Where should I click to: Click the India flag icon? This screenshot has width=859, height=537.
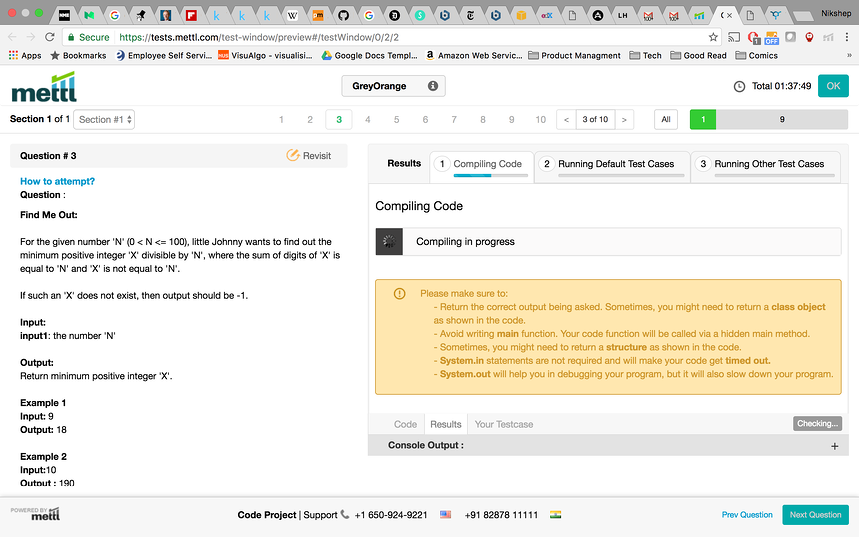(556, 515)
